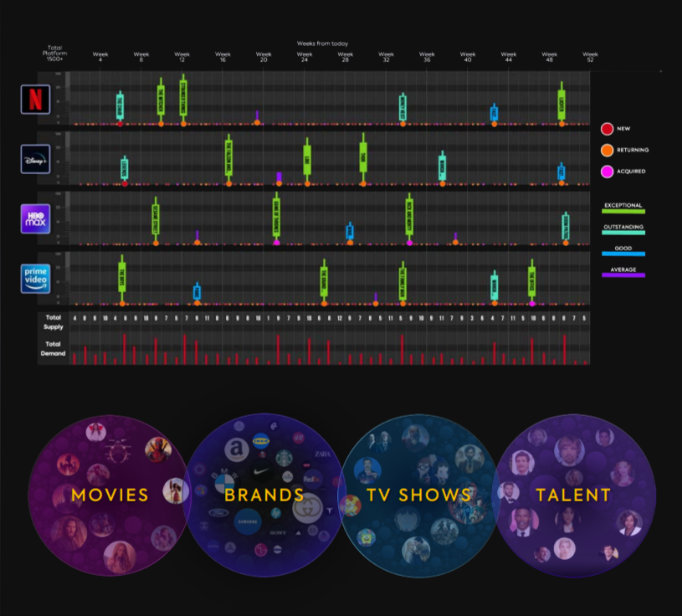The height and width of the screenshot is (616, 682).
Task: Open the SpongeBob thumbnail in TV Shows
Action: click(x=367, y=539)
